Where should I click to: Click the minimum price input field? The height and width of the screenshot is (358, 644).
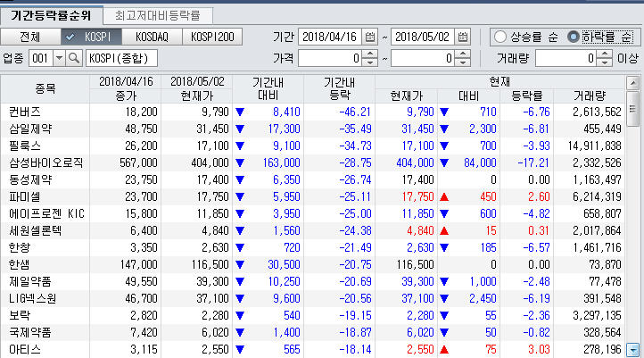tap(330, 58)
